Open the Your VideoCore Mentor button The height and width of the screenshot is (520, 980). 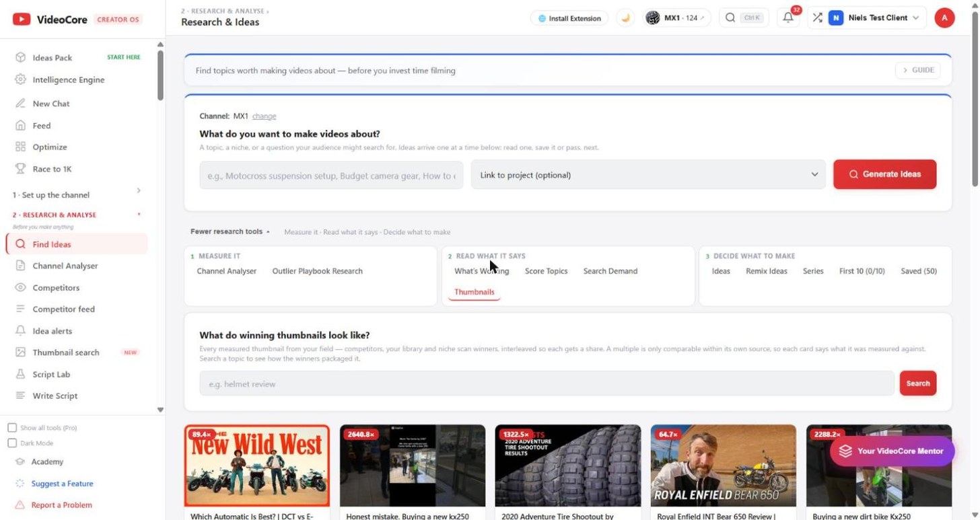[893, 451]
